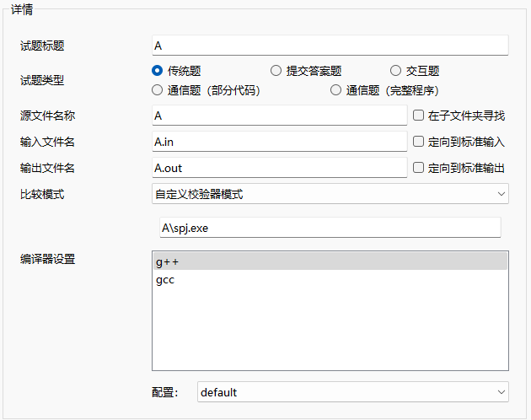Focus the 源文件名称 input box
Screen dimensions: 531x420
coord(279,116)
